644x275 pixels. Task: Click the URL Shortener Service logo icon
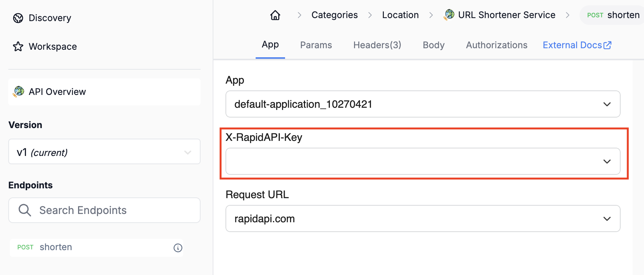[449, 15]
